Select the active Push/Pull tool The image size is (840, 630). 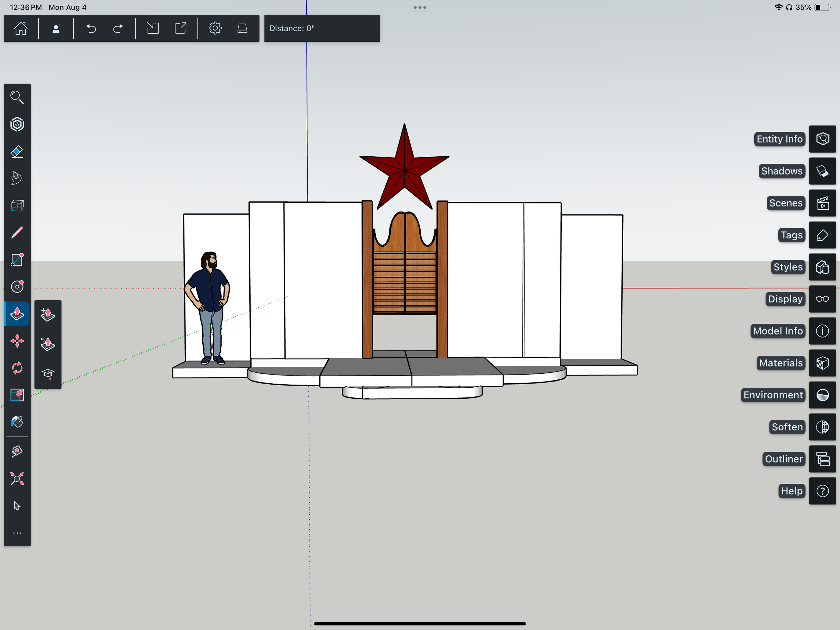coord(17,314)
